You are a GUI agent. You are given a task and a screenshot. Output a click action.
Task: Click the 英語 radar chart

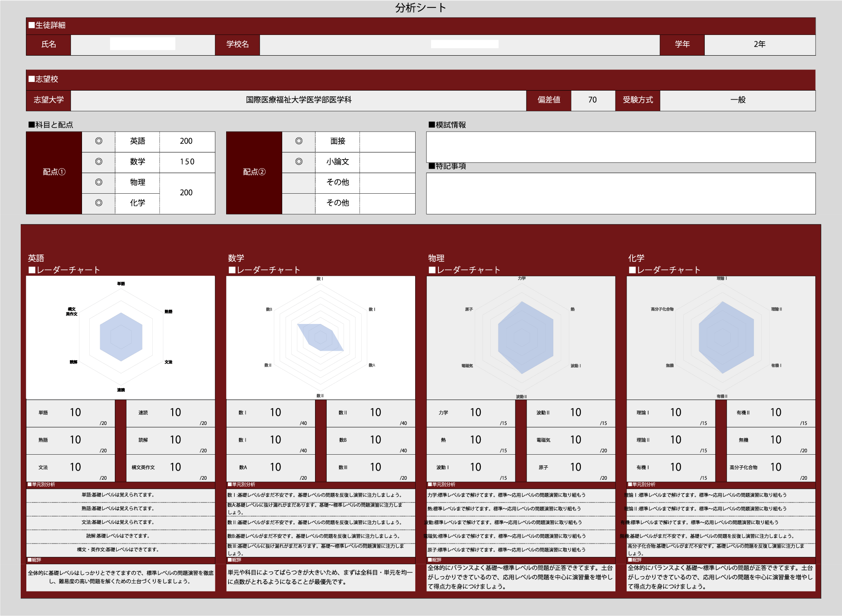coord(120,337)
